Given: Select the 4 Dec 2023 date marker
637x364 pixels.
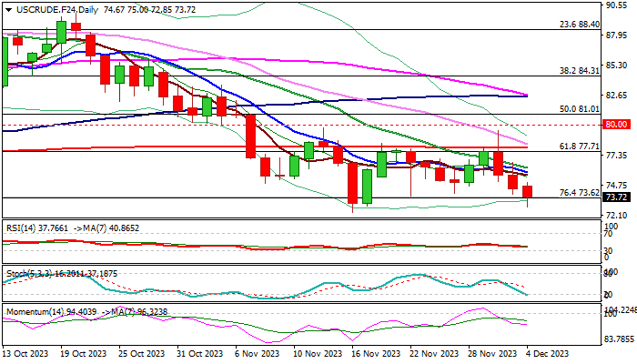Looking at the screenshot, I should tap(548, 352).
